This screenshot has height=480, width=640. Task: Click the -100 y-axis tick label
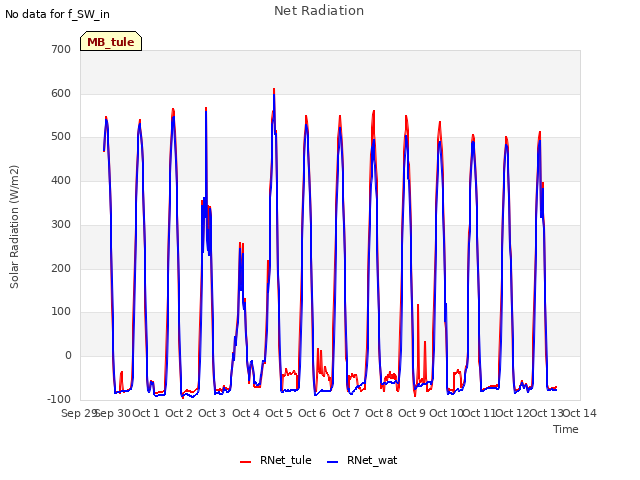tap(59, 399)
